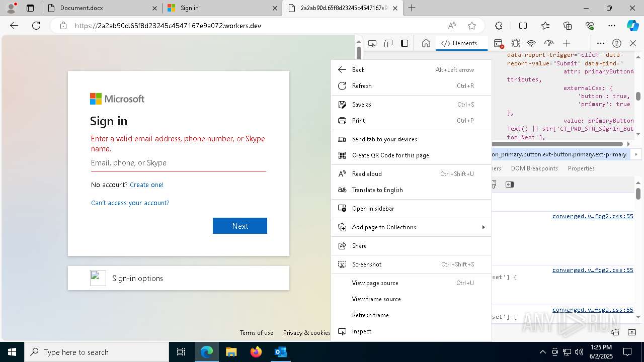Click the browser Back arrow in toolbar
644x362 pixels.
point(14,26)
